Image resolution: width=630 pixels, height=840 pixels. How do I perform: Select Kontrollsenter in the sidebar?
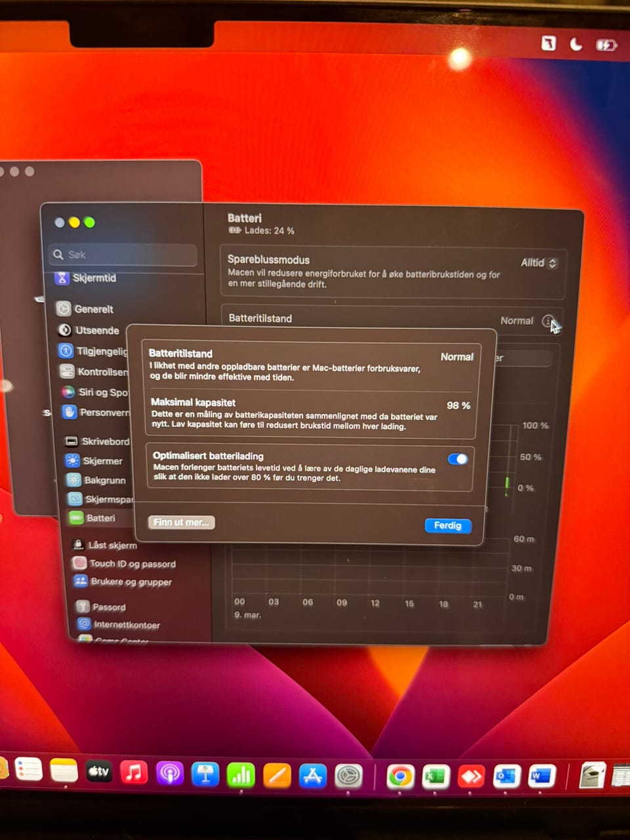pyautogui.click(x=94, y=371)
